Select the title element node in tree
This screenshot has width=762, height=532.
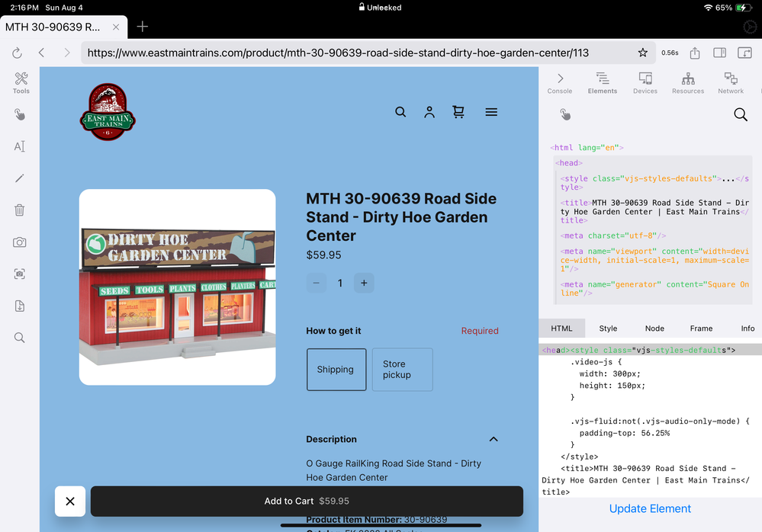coord(654,212)
